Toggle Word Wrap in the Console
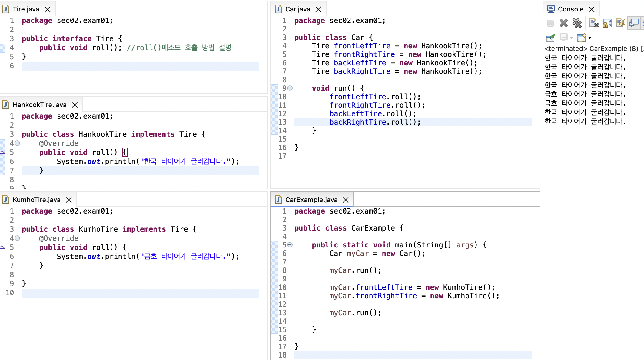644x360 pixels. point(621,23)
